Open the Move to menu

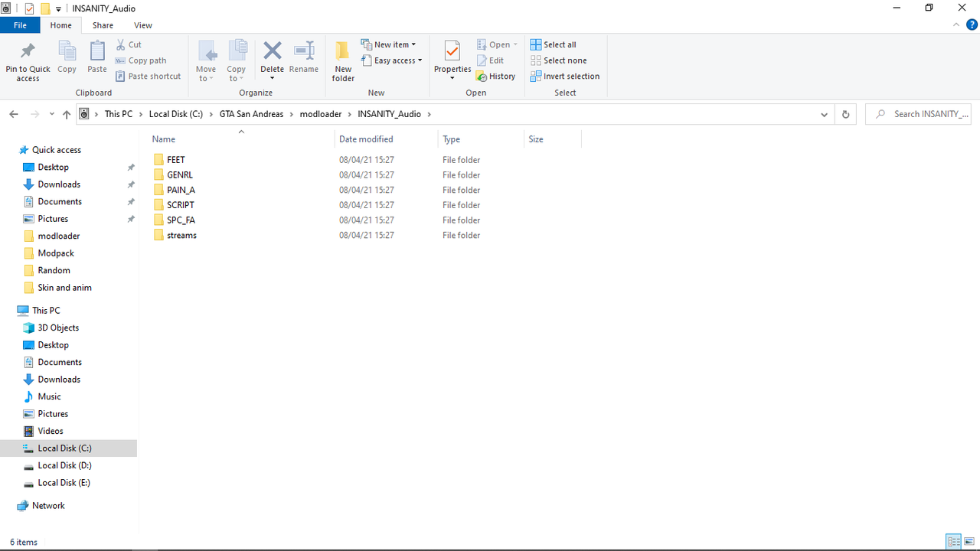(207, 61)
